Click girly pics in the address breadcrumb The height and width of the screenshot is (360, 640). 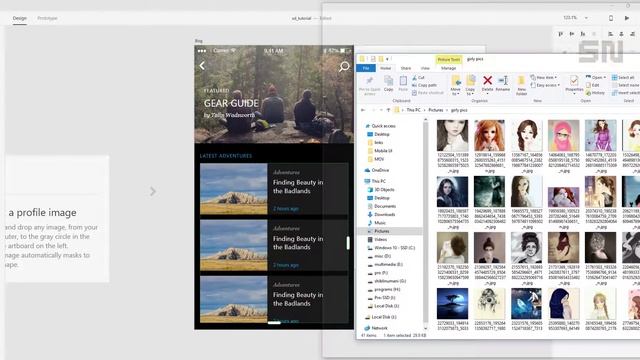459,110
